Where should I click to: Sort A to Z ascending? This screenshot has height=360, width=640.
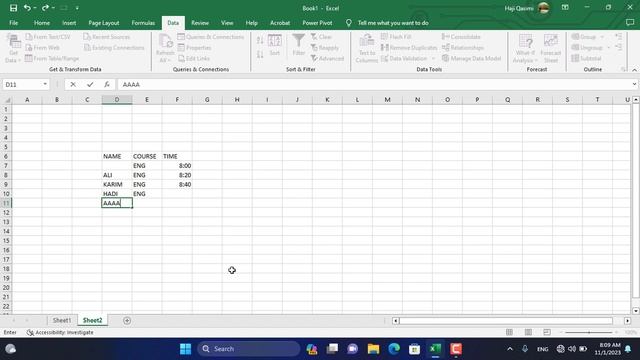pos(260,40)
